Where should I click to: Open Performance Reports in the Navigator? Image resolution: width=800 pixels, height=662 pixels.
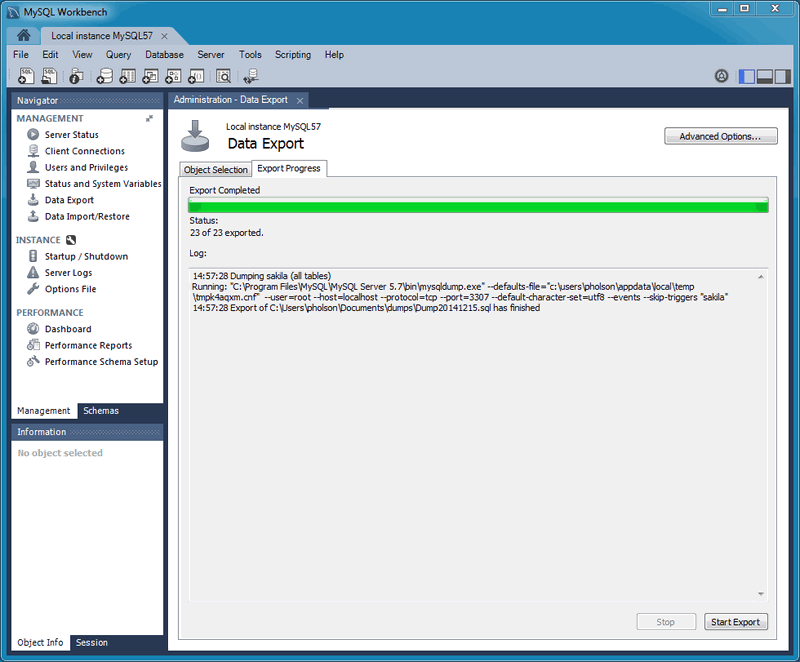pyautogui.click(x=88, y=345)
